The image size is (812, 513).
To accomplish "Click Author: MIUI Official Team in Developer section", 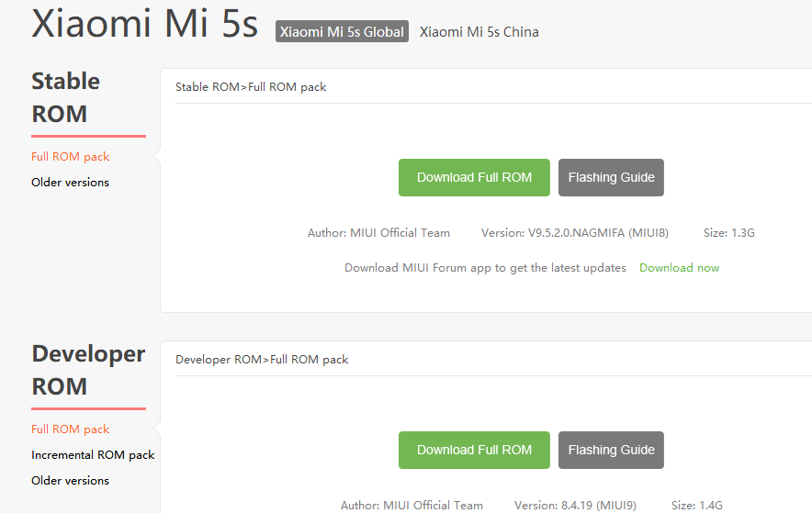I will [412, 506].
